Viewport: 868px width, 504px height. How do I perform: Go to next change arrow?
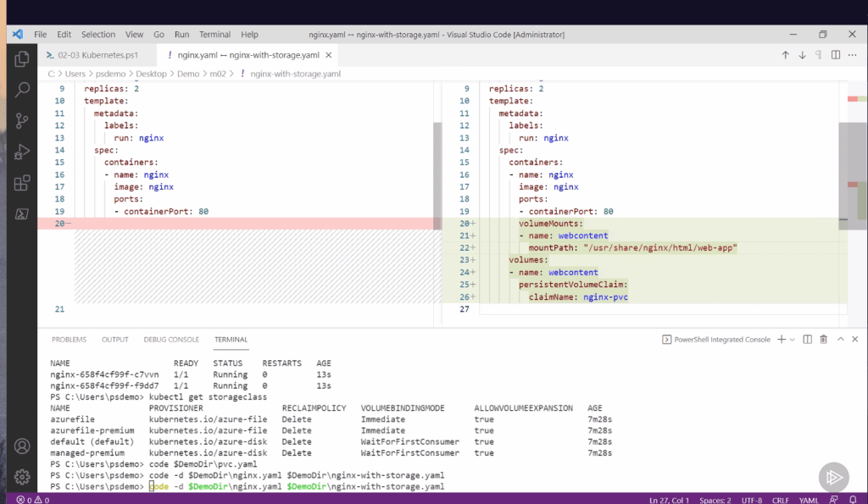pos(802,55)
